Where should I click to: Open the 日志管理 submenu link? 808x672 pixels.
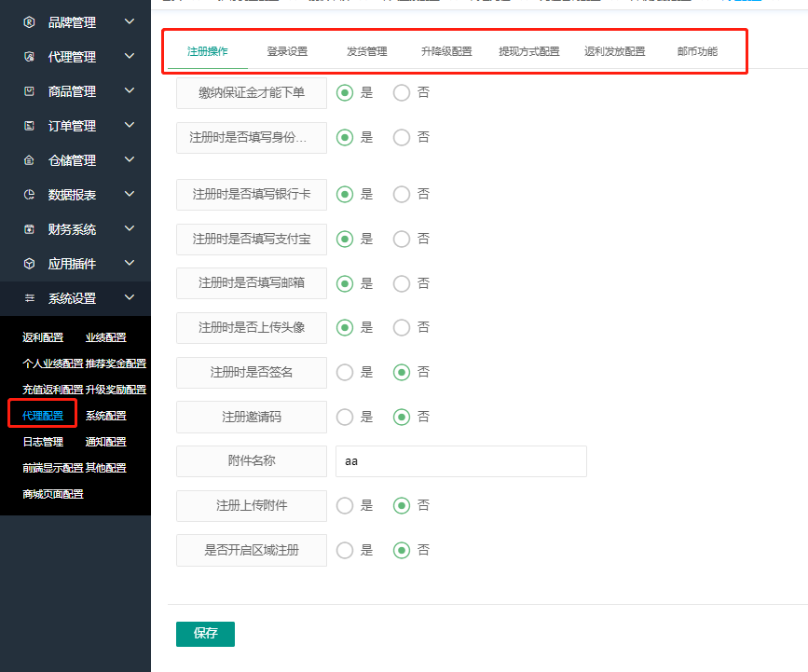click(x=43, y=442)
